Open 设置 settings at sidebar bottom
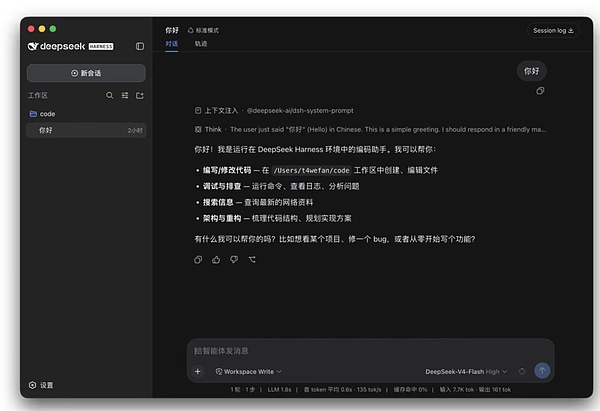This screenshot has height=411, width=600. 41,385
